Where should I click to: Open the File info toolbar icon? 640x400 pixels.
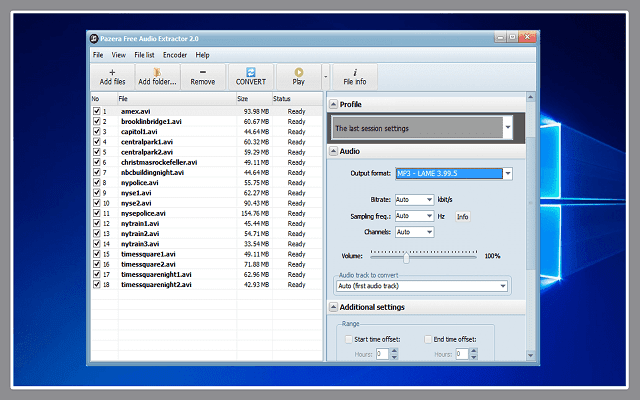point(354,76)
